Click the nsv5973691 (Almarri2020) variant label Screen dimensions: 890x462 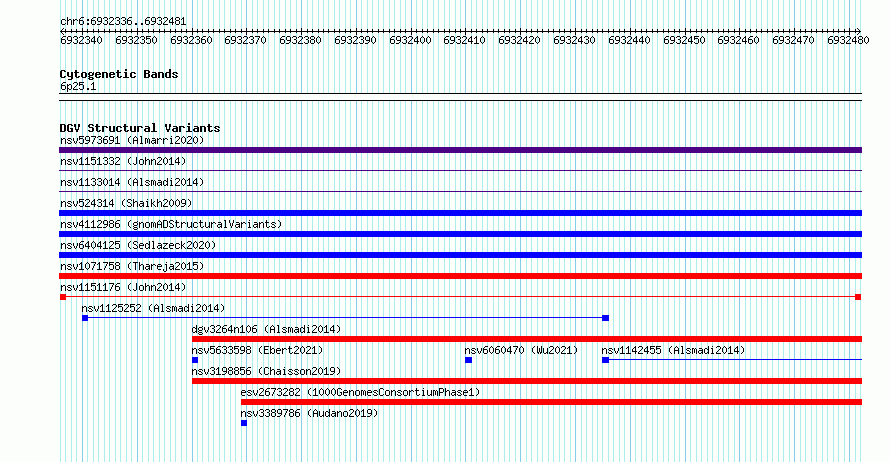[x=132, y=140]
